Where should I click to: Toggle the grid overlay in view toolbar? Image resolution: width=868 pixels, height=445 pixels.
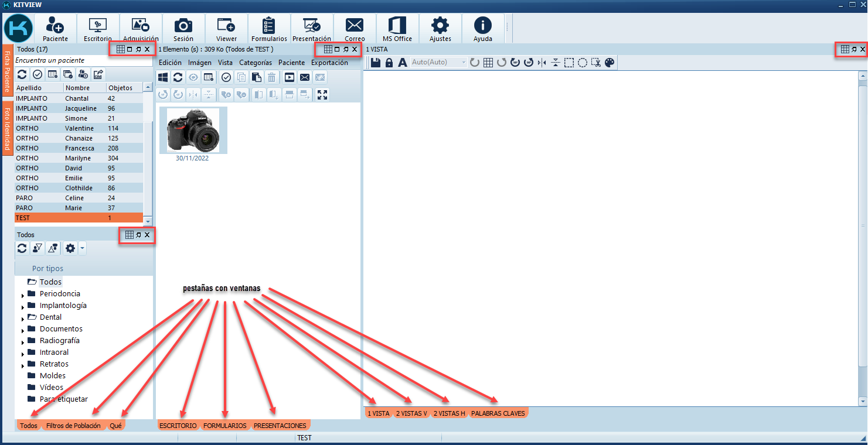(x=488, y=63)
